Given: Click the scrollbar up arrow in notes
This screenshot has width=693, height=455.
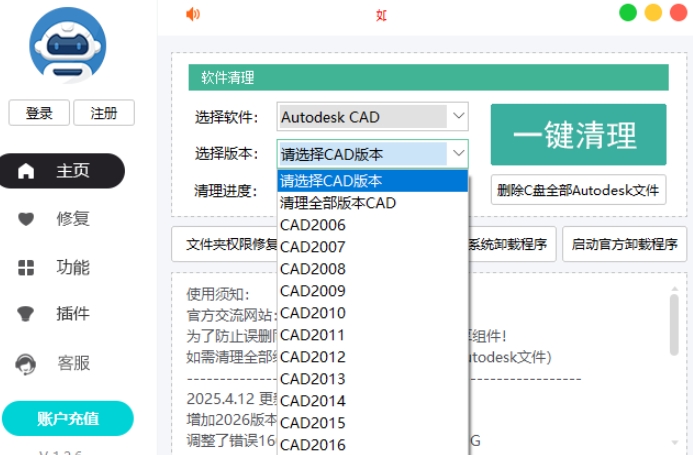Looking at the screenshot, I should 674,289.
